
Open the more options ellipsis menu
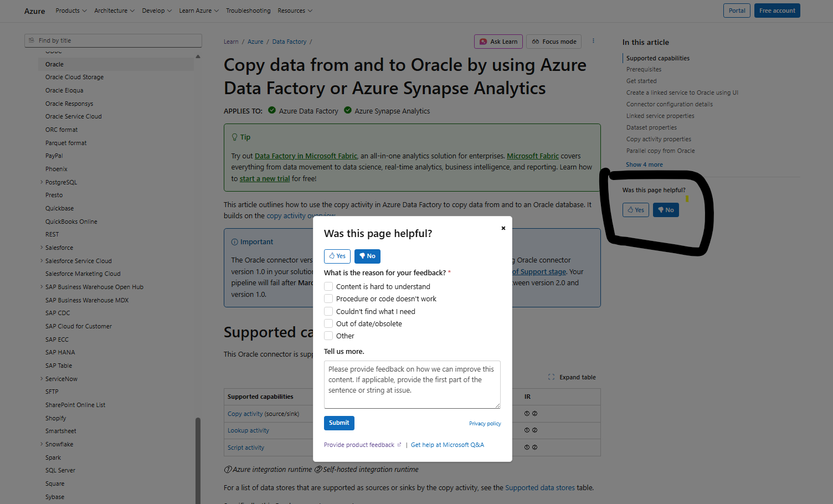(x=593, y=41)
